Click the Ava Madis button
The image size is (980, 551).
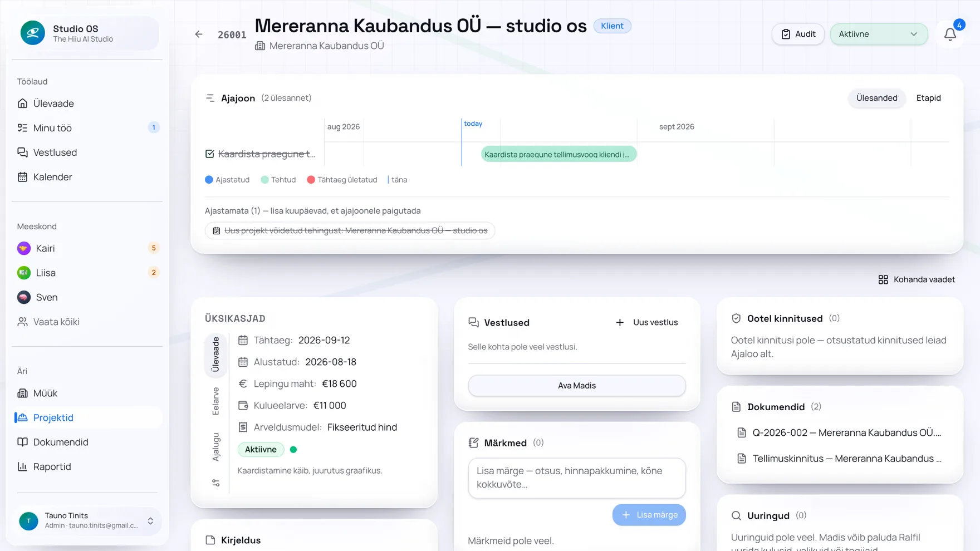[577, 386]
